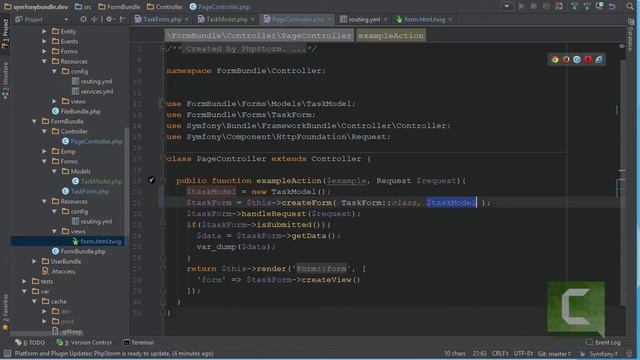Click the yellow warning stripe marker
The width and height of the screenshot is (640, 360).
pyautogui.click(x=622, y=171)
